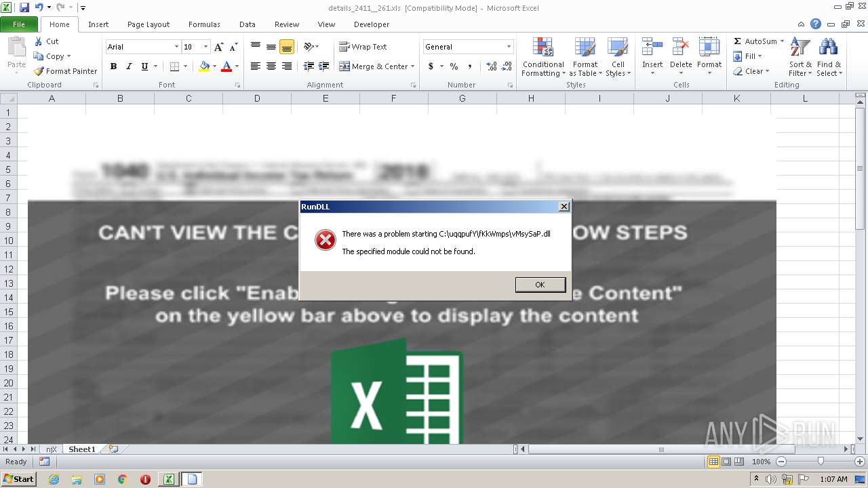Click the Delete cells icon
This screenshot has height=488, width=868.
[681, 47]
